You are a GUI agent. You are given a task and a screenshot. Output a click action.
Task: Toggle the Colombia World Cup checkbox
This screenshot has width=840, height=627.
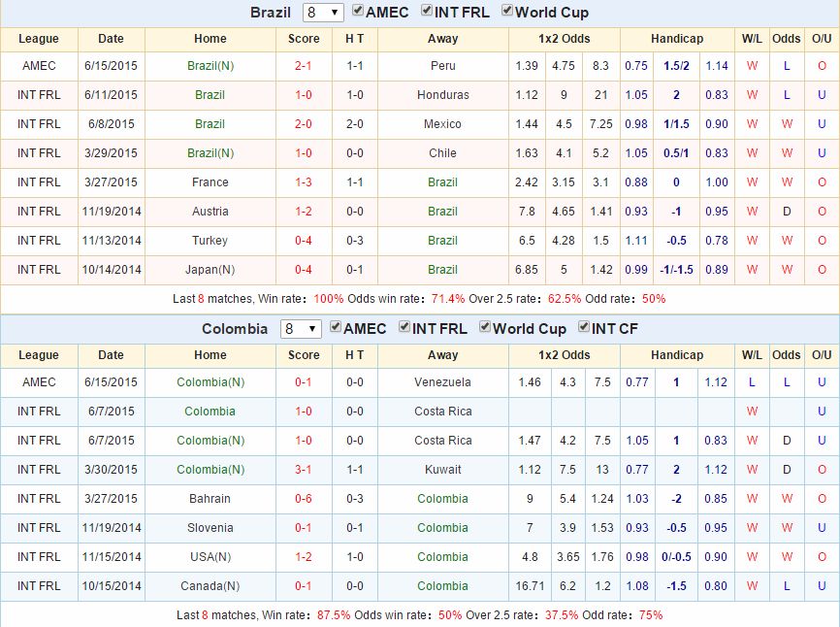tap(485, 327)
